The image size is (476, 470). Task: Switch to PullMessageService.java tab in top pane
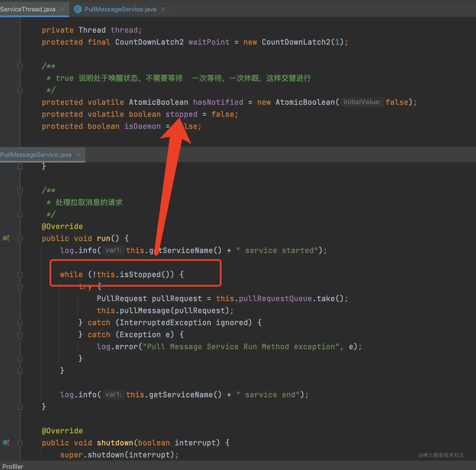click(120, 9)
